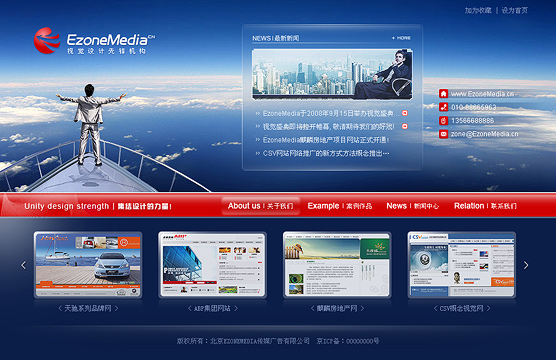Open the Example menu item
This screenshot has width=556, height=360.
point(340,206)
